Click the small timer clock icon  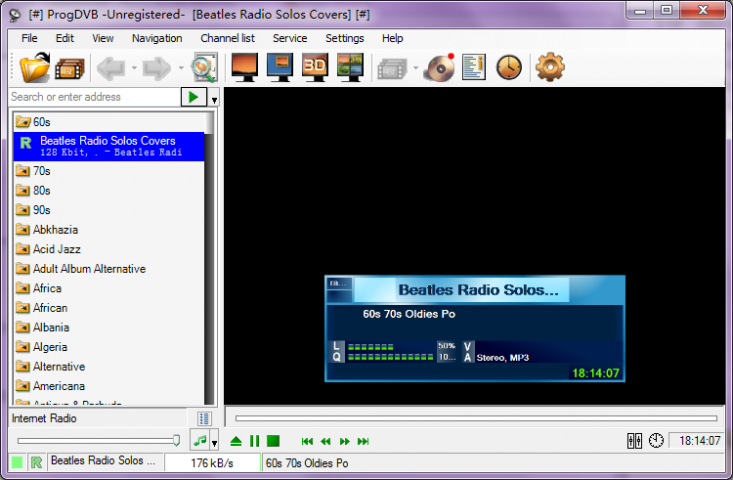click(x=656, y=441)
